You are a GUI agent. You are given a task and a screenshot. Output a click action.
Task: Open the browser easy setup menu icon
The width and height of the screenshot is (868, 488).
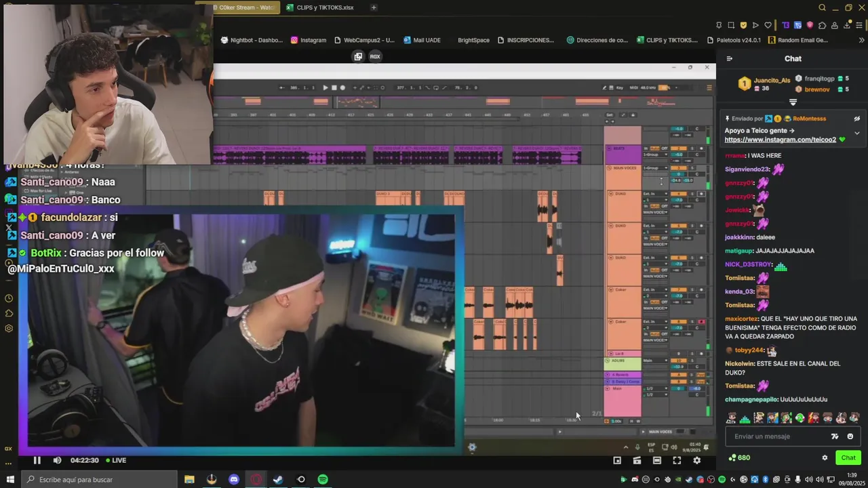(859, 25)
